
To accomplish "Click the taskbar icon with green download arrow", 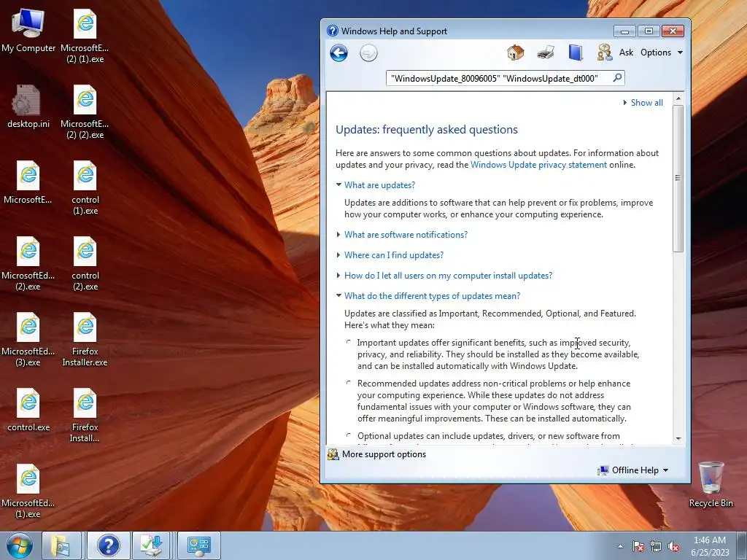I will 152,545.
